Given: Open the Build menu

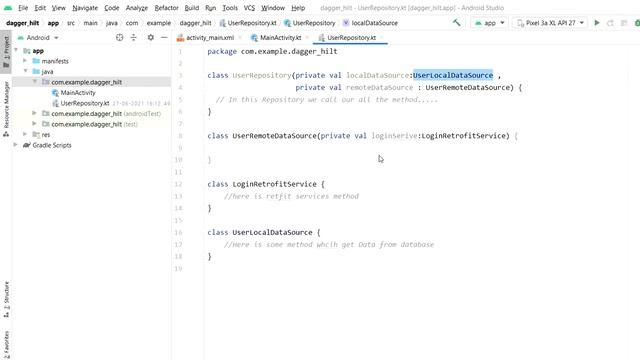Looking at the screenshot, I should tap(191, 8).
